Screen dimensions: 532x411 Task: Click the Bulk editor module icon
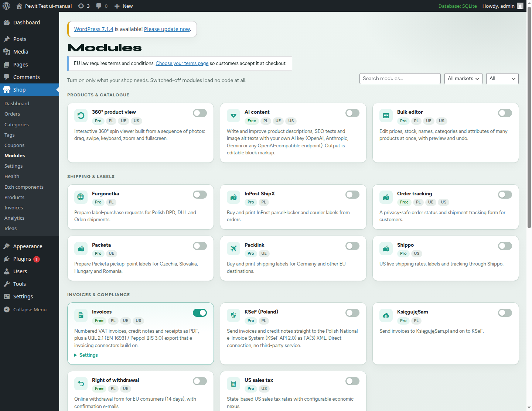pyautogui.click(x=386, y=116)
